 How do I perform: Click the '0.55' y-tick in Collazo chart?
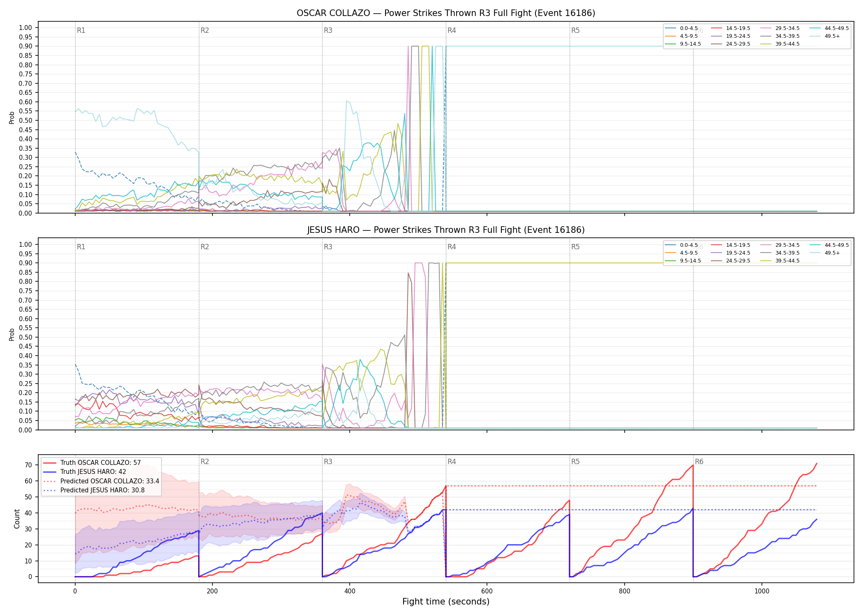coord(25,111)
